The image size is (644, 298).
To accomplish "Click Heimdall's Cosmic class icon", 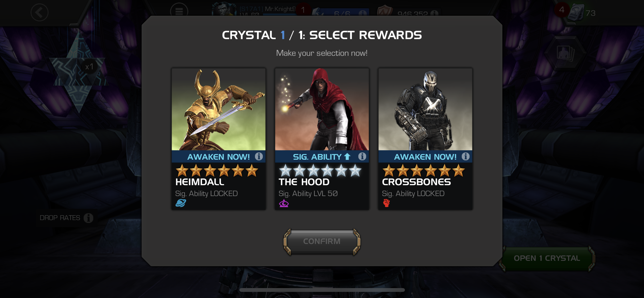I will coord(181,203).
